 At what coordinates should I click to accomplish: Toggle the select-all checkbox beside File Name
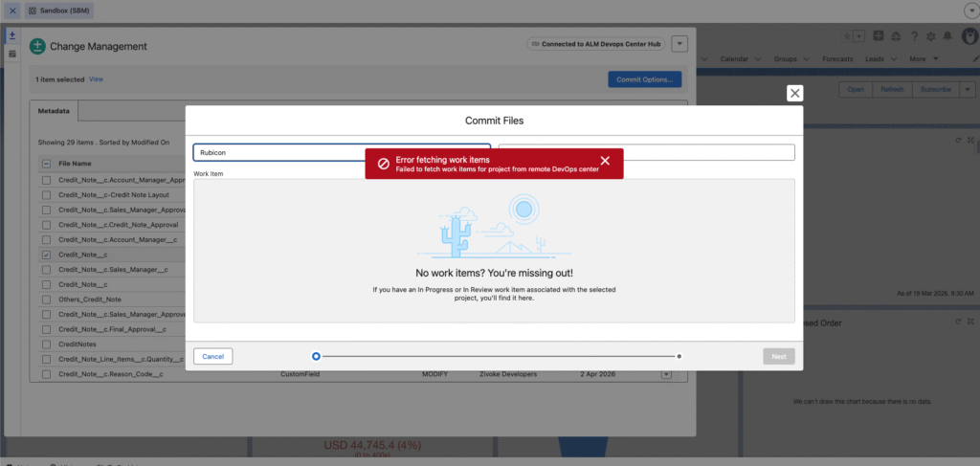click(x=46, y=164)
